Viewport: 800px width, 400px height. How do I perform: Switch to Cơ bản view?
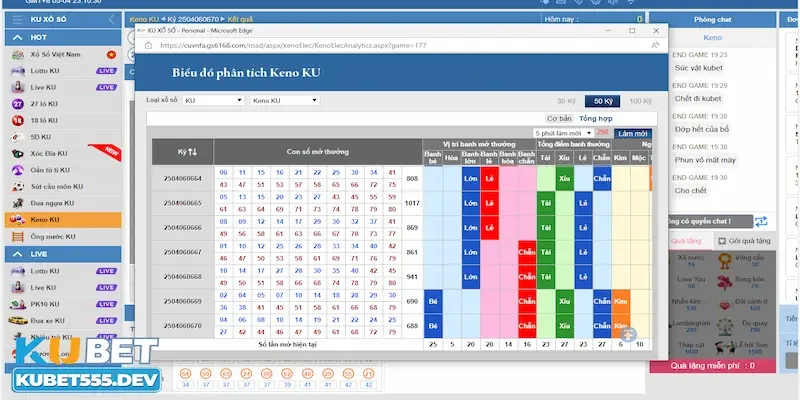coord(559,118)
